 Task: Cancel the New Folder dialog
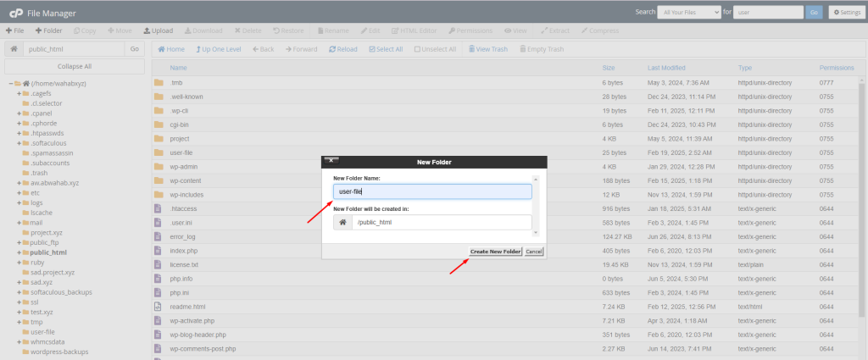point(534,252)
